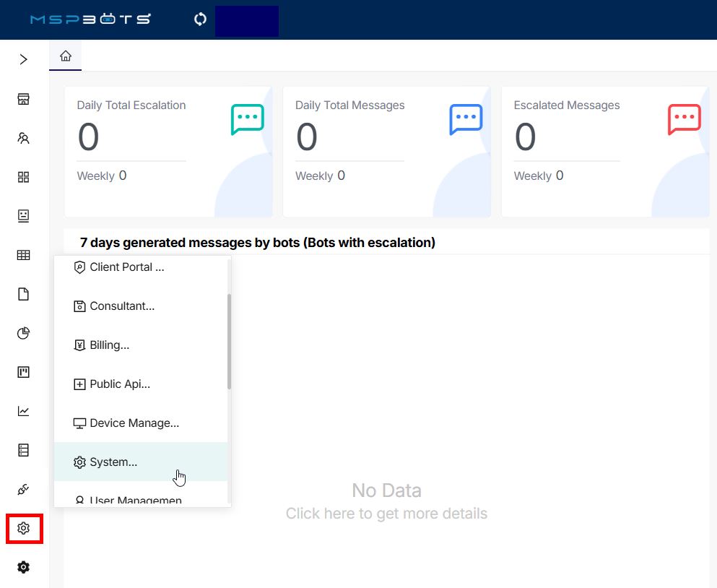Image resolution: width=717 pixels, height=588 pixels.
Task: Switch to the Home tab
Action: point(66,56)
